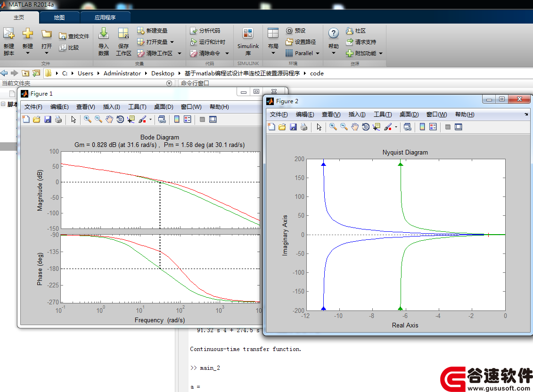Click the up-one-level folder icon
This screenshot has width=533, height=392.
click(25, 73)
